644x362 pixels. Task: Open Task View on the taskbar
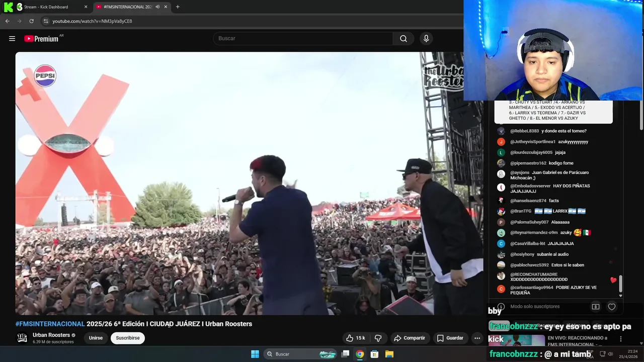click(x=345, y=354)
